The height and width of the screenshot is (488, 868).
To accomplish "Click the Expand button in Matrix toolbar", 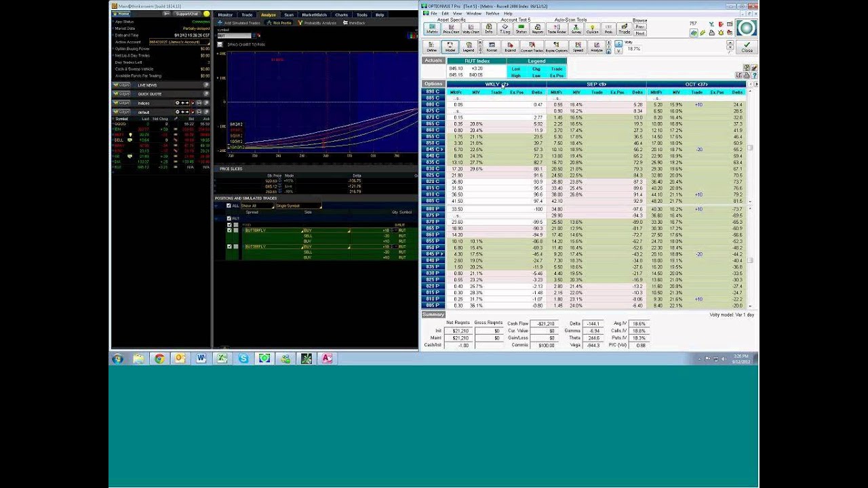I will pos(510,47).
